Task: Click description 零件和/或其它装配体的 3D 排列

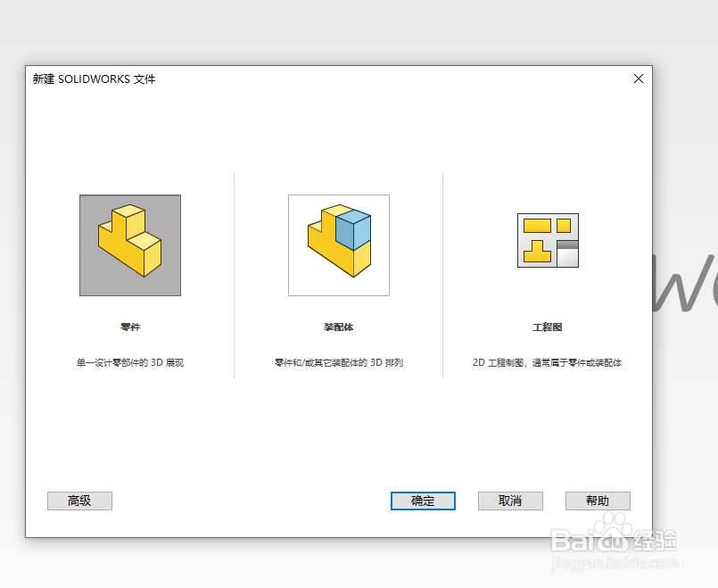Action: pyautogui.click(x=339, y=362)
